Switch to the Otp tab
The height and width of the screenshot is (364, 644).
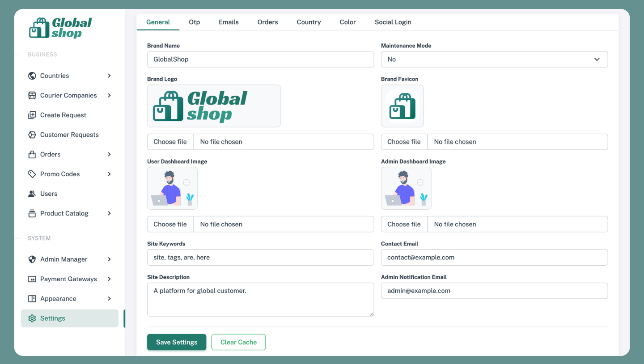coord(195,22)
